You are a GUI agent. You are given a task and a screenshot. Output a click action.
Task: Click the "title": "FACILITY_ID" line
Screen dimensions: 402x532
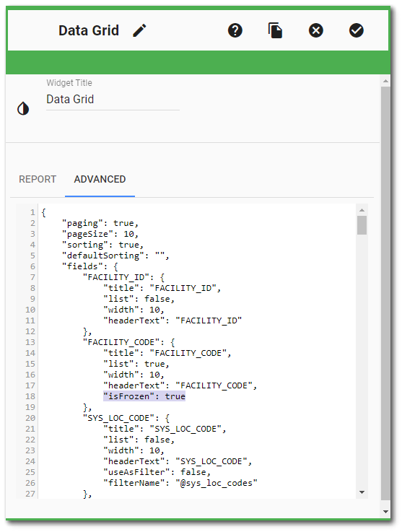coord(162,289)
